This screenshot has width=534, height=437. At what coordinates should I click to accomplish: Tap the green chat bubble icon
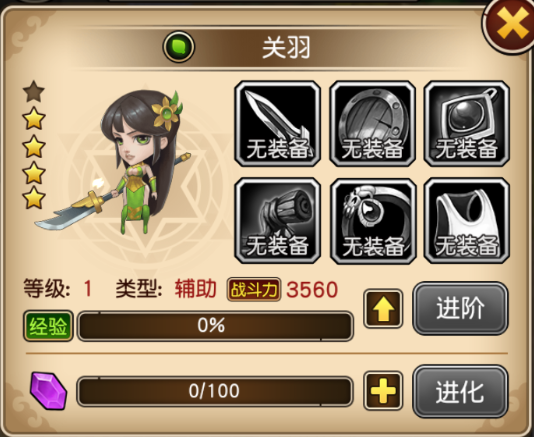pyautogui.click(x=179, y=47)
